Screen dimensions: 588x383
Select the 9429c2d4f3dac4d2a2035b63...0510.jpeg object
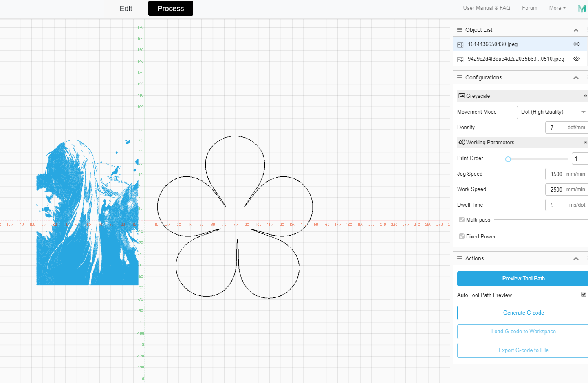pos(520,59)
